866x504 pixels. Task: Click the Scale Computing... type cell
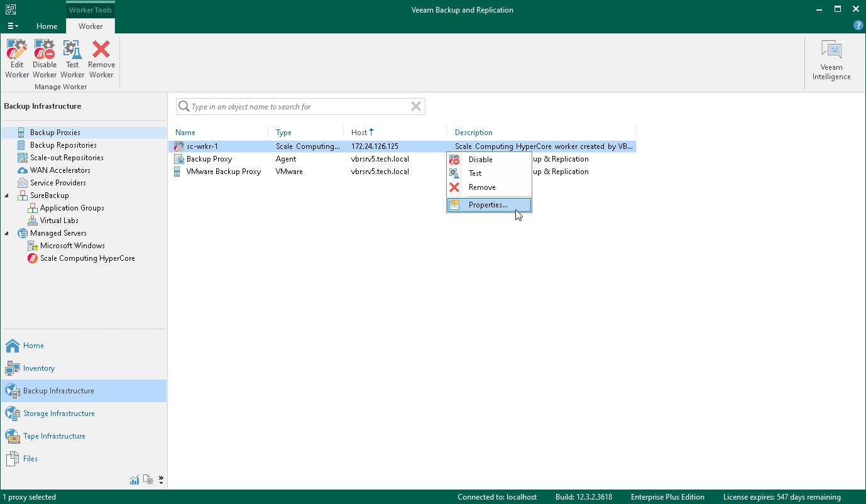coord(308,146)
